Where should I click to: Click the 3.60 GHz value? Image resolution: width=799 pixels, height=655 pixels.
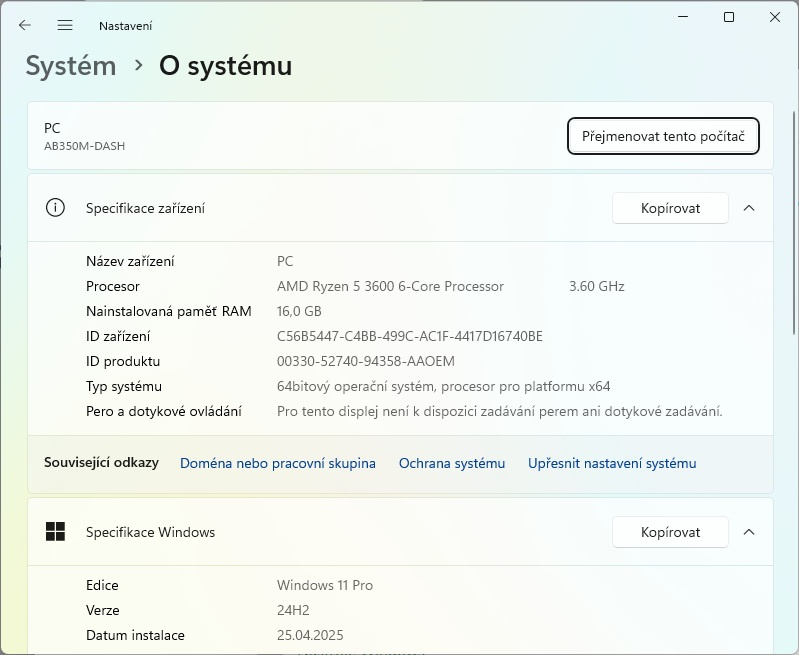[x=597, y=286]
